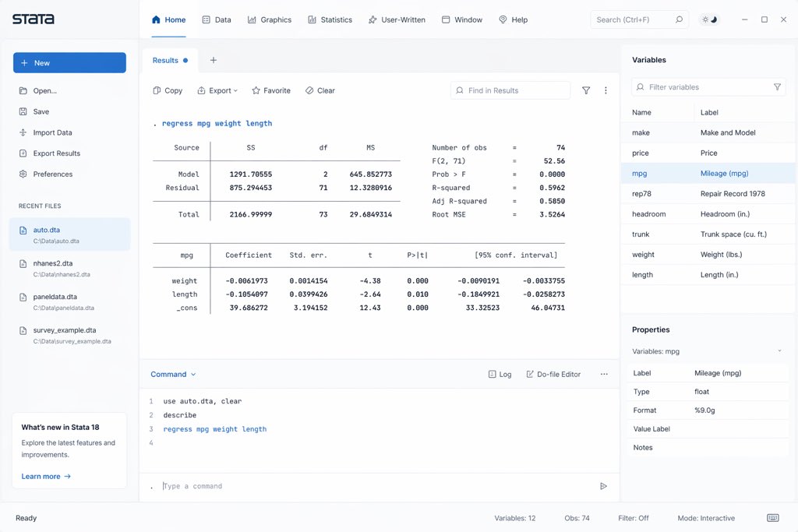The image size is (798, 532).
Task: Open the Do-file Editor
Action: [x=553, y=375]
